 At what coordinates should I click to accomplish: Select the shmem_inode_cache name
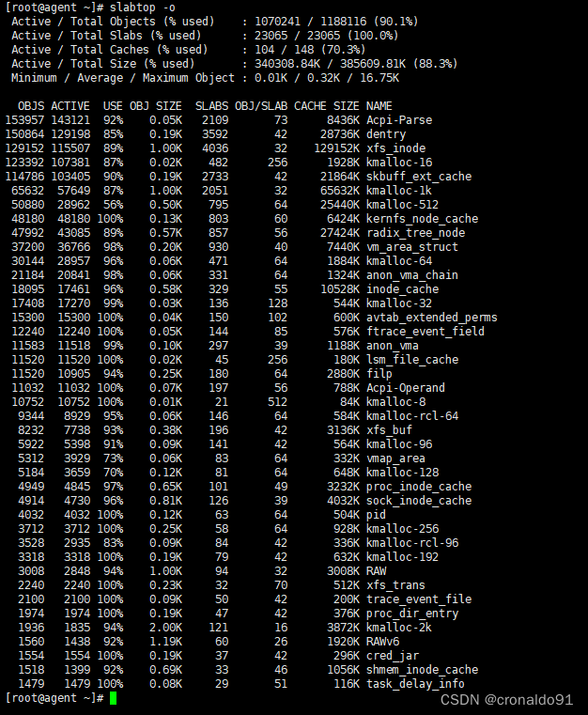coord(422,670)
